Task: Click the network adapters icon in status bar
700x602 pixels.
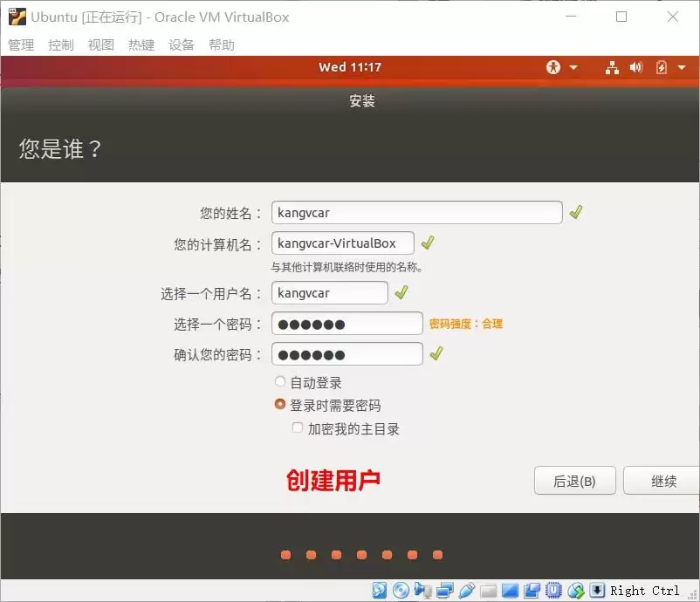Action: [x=444, y=590]
